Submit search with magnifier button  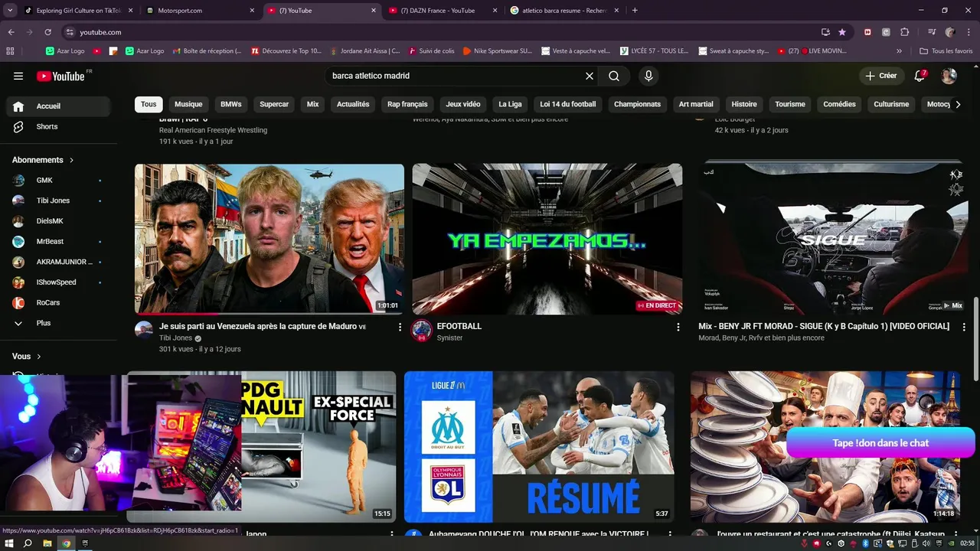pos(614,76)
